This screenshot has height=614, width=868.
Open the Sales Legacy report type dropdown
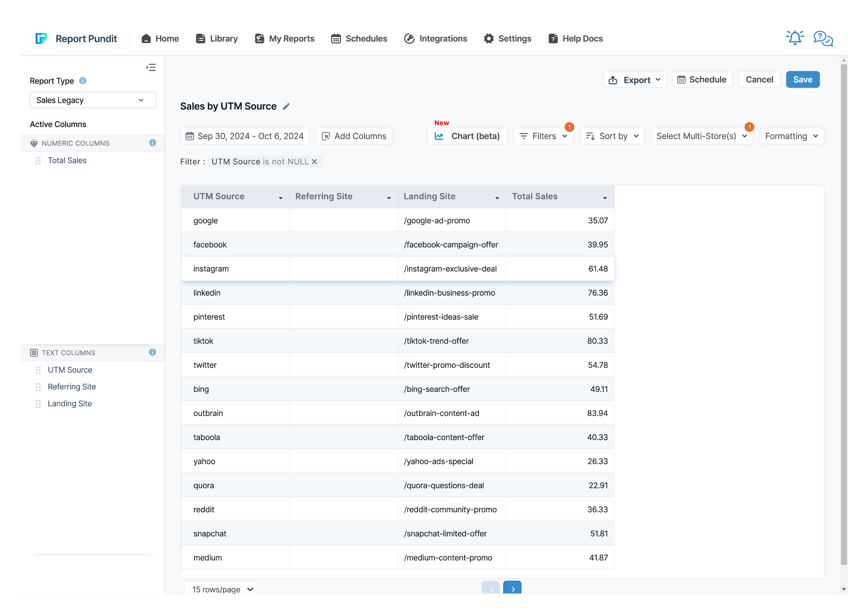[93, 100]
